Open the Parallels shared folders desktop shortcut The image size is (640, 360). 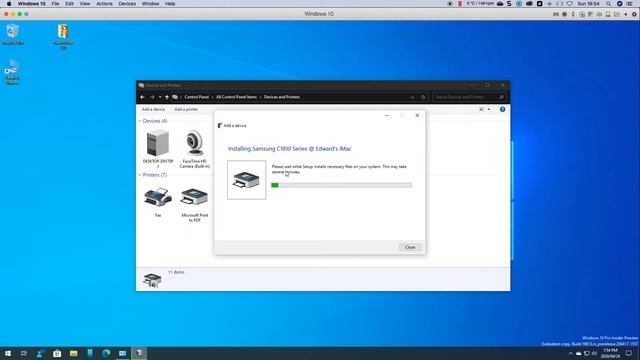pyautogui.click(x=12, y=67)
